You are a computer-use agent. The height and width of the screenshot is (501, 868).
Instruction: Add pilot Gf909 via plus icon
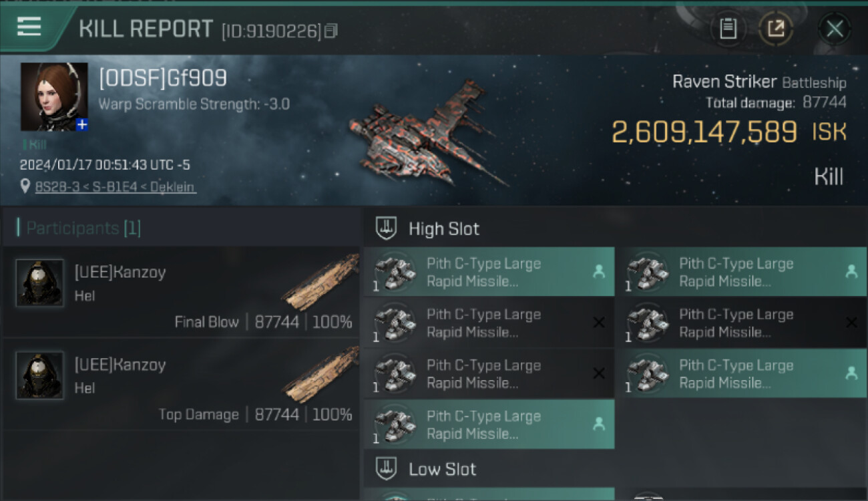(81, 124)
